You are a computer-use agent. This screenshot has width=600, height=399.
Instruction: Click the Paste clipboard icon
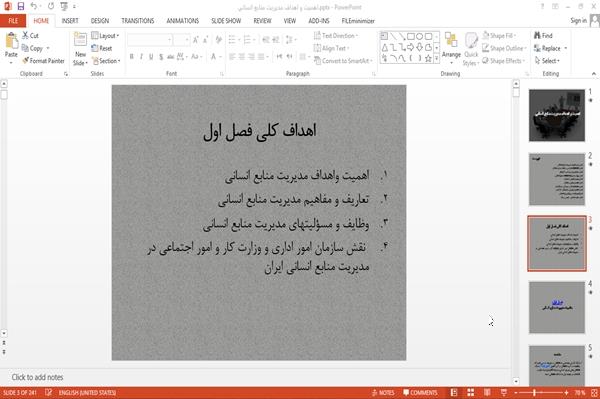click(11, 41)
